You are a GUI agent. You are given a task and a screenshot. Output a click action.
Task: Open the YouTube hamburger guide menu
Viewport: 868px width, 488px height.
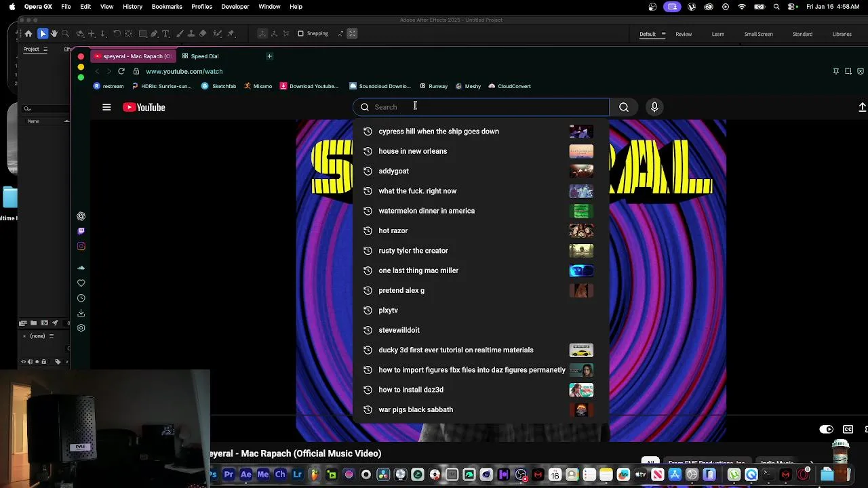[x=106, y=107]
